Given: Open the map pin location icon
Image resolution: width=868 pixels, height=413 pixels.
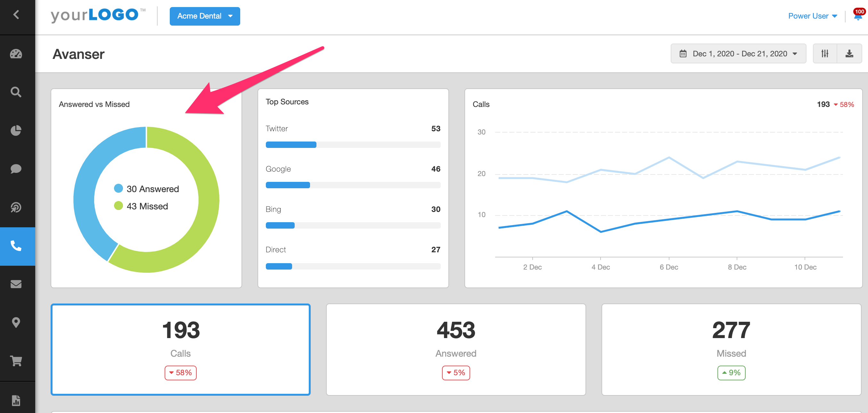Looking at the screenshot, I should tap(16, 322).
